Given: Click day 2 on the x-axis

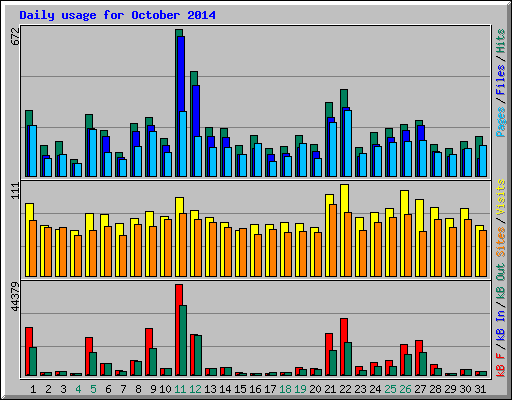Looking at the screenshot, I should click(x=48, y=389).
